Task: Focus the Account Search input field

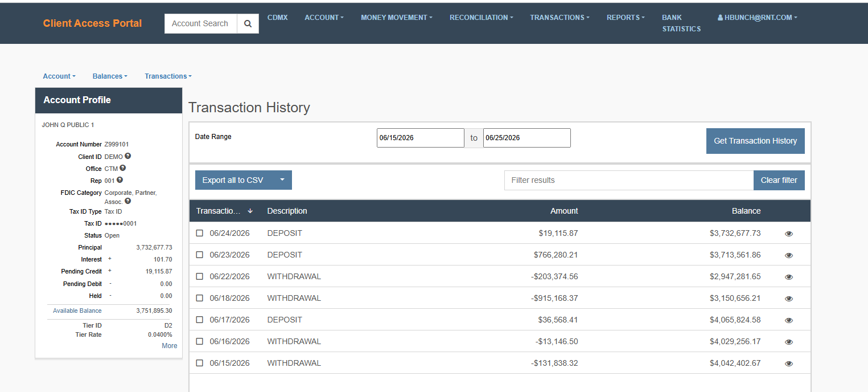Action: (x=201, y=24)
